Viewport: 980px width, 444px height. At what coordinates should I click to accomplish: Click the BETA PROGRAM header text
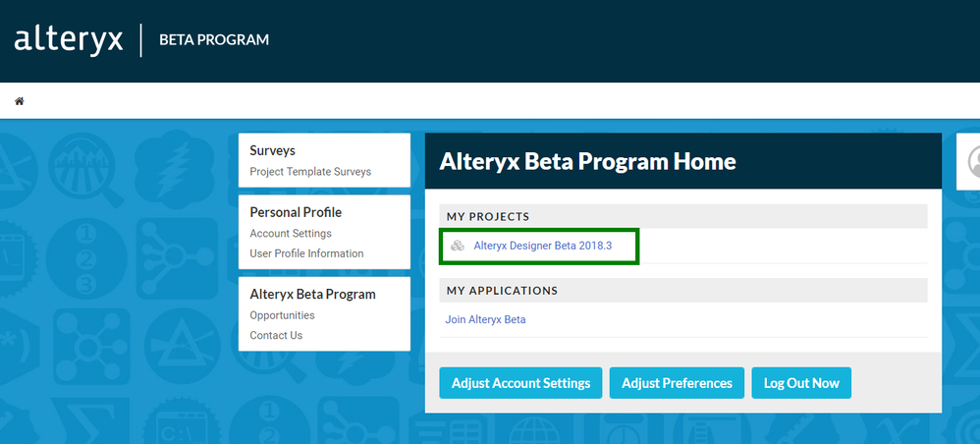214,40
